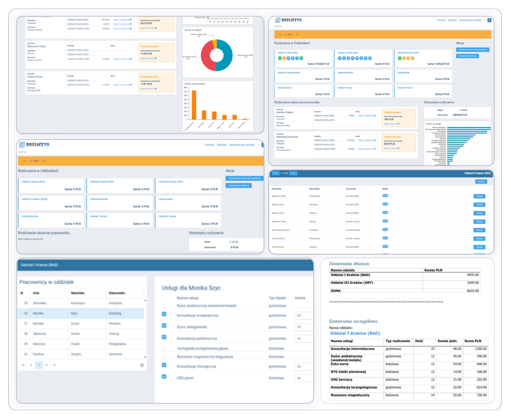
Task: Click the blue next-period arrows in the Oddział II Kraków (WIZ) header
Action: (x=293, y=173)
